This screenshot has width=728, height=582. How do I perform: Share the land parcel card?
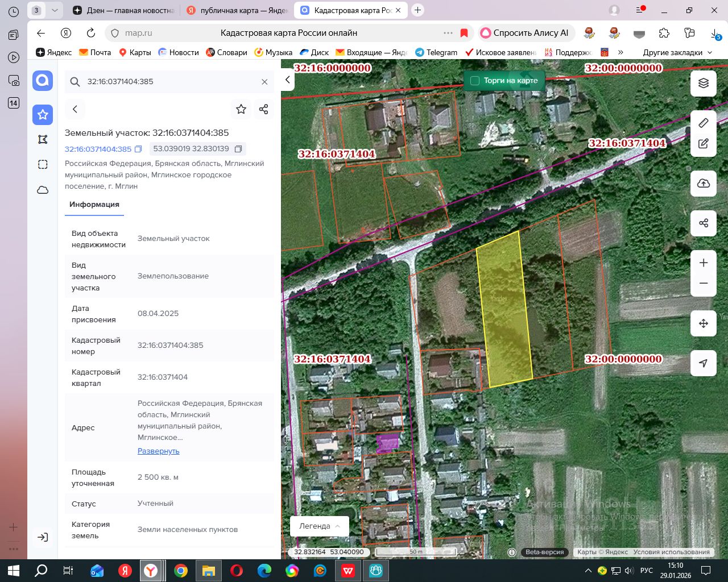(263, 109)
